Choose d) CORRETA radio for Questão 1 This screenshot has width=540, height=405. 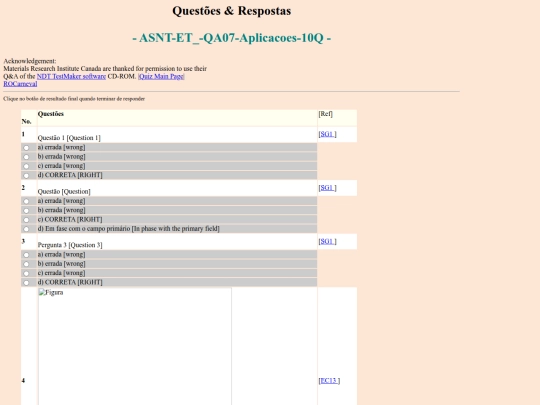[x=26, y=176]
